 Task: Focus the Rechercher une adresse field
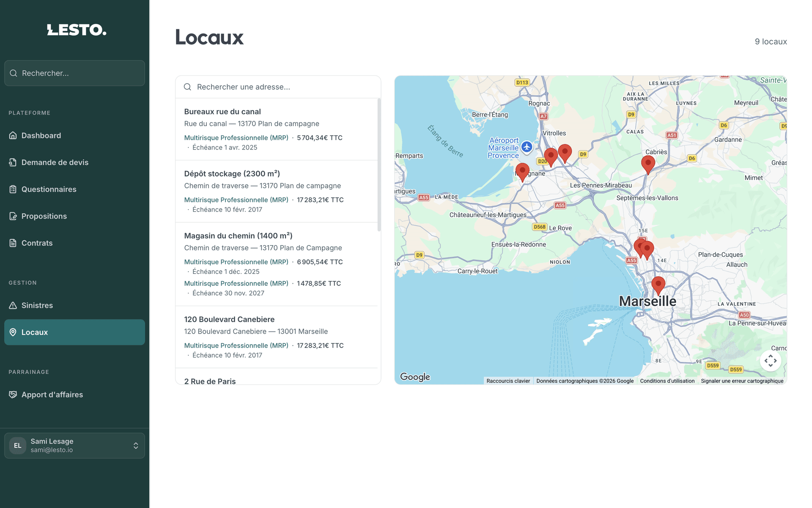[278, 87]
